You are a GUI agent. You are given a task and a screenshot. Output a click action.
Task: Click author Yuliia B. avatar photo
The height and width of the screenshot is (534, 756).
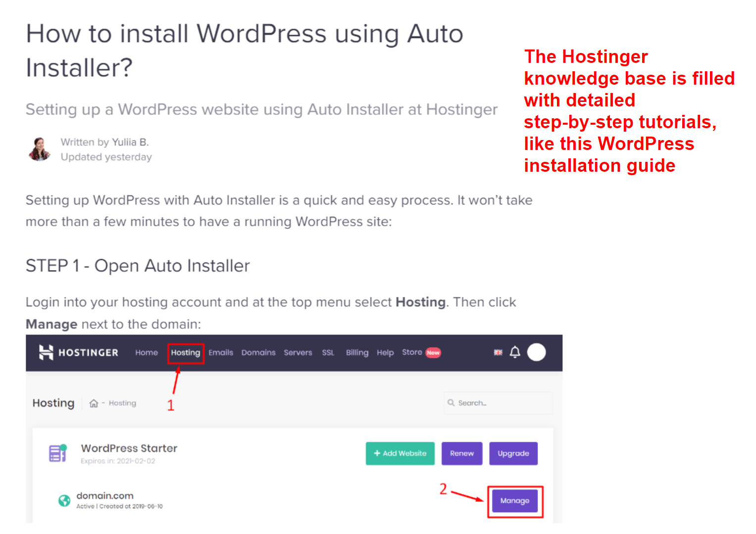[x=40, y=149]
